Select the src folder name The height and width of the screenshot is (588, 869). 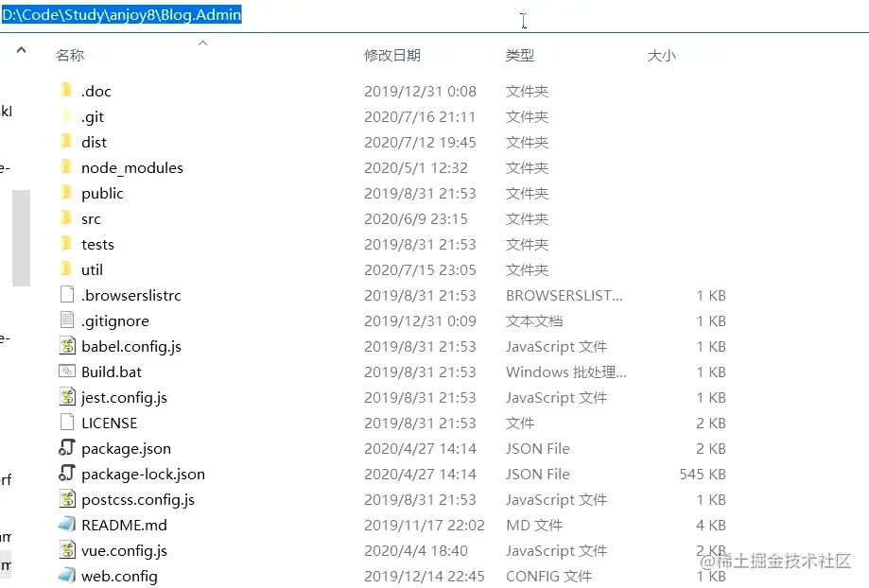[91, 219]
